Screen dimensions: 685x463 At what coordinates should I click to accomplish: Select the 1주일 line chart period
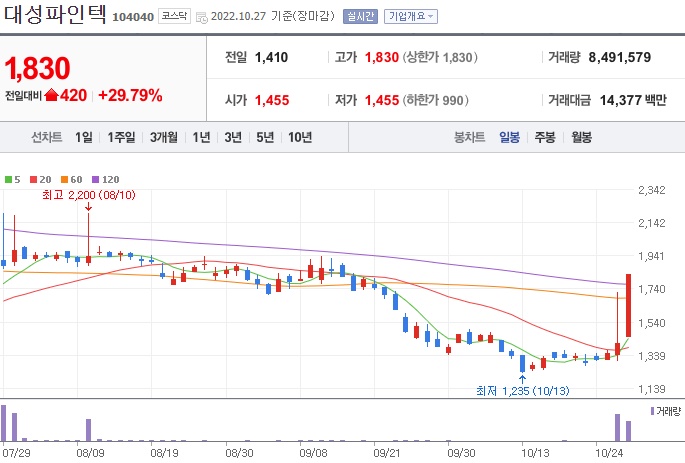pos(121,138)
